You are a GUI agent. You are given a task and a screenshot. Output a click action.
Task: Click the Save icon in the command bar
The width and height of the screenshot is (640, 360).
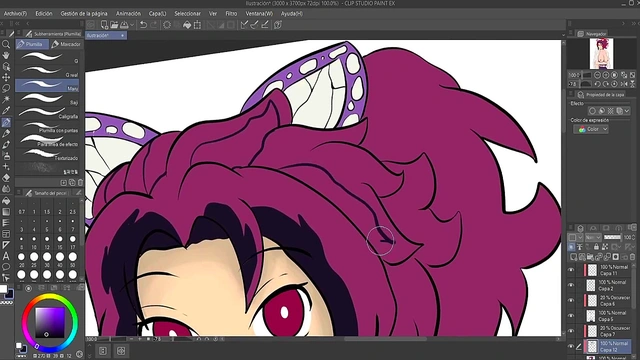click(x=124, y=25)
